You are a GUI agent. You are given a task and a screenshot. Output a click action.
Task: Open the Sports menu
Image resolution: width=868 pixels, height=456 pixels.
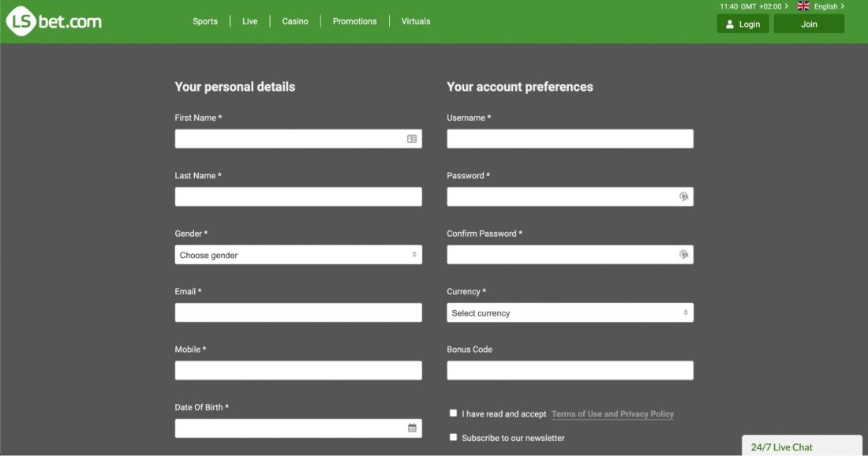click(x=205, y=21)
